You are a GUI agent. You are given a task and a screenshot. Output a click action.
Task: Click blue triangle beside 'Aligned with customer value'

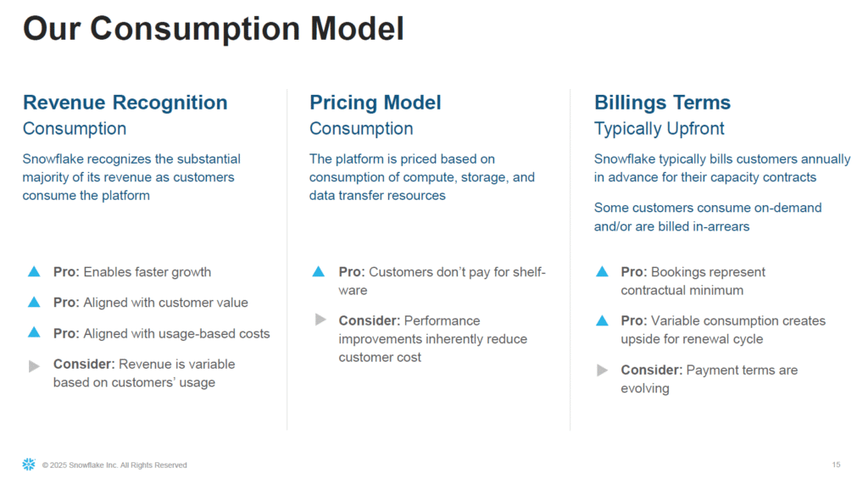click(x=34, y=302)
